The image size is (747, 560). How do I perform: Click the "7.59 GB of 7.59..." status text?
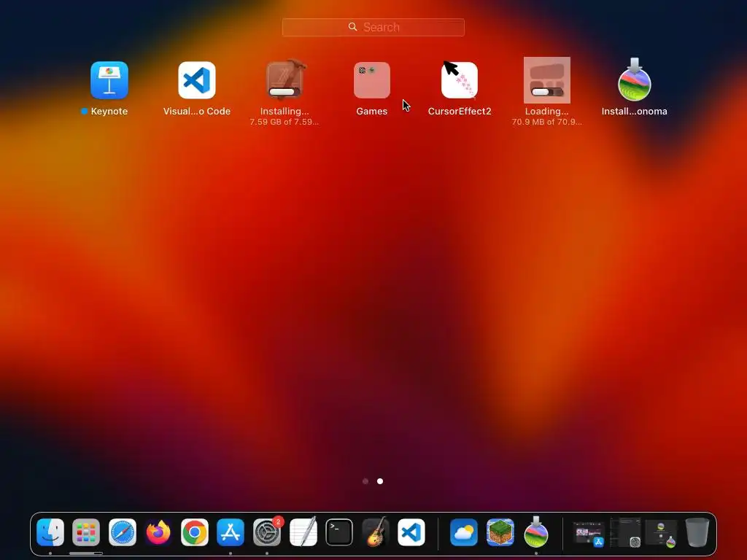pyautogui.click(x=285, y=122)
